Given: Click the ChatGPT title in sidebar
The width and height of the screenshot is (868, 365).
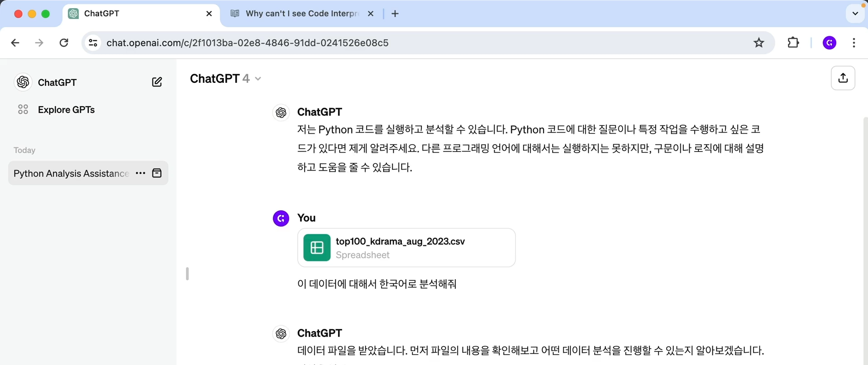Looking at the screenshot, I should 57,82.
